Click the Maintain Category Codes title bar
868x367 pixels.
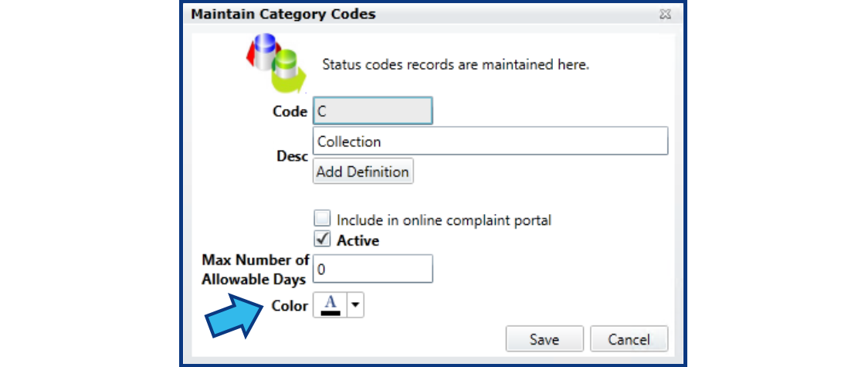point(433,14)
